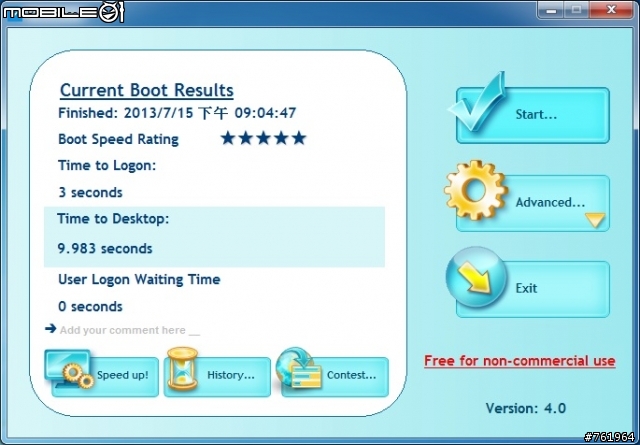Select the 3 seconds value
640x445 pixels.
(90, 192)
